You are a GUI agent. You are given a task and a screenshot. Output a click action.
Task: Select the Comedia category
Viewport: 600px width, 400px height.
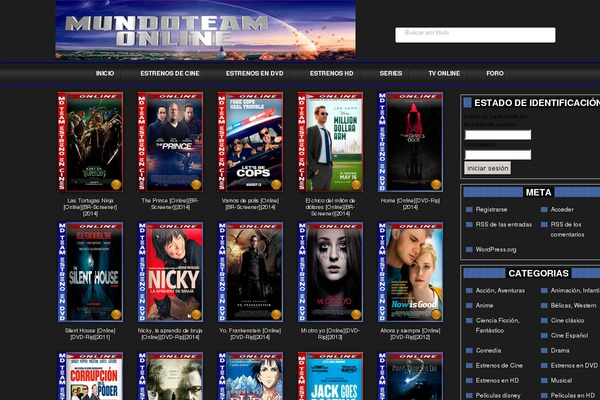point(488,350)
